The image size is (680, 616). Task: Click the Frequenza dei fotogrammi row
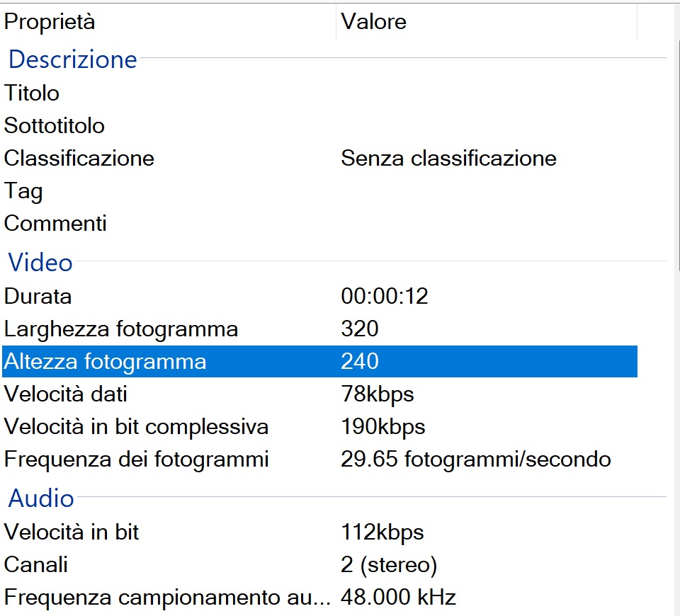point(136,459)
